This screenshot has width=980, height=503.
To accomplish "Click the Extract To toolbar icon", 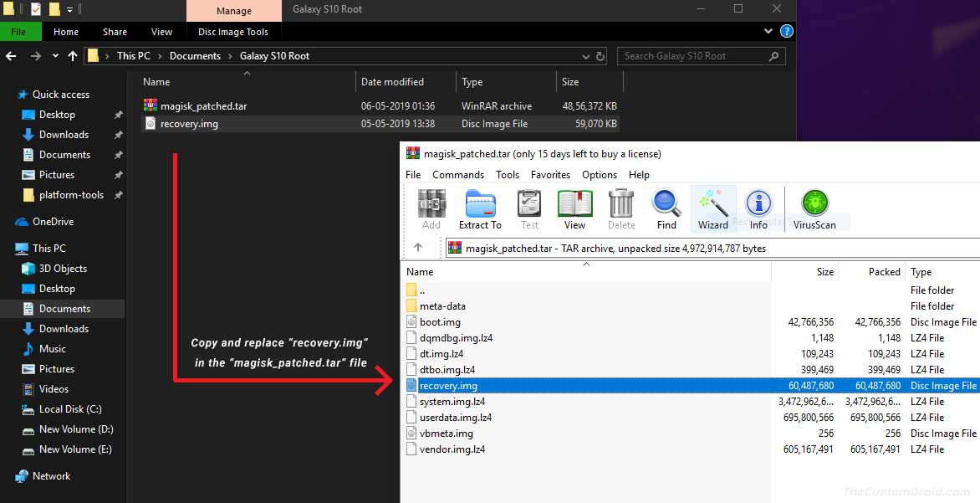I will 480,209.
